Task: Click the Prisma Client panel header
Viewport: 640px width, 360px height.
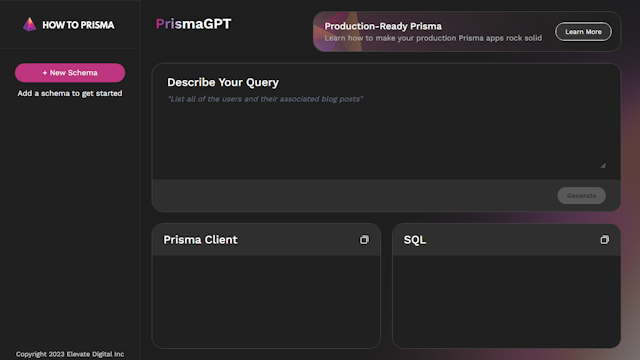Action: (266, 240)
